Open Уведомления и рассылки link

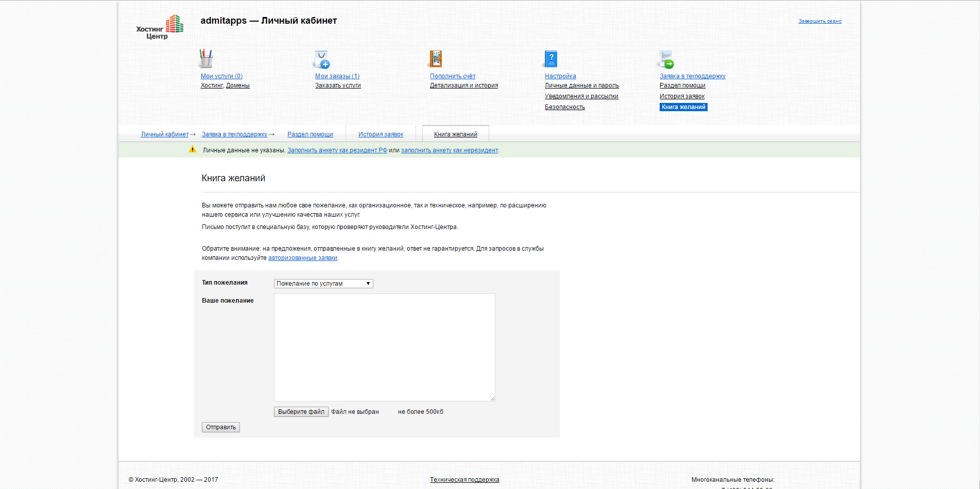tap(581, 96)
